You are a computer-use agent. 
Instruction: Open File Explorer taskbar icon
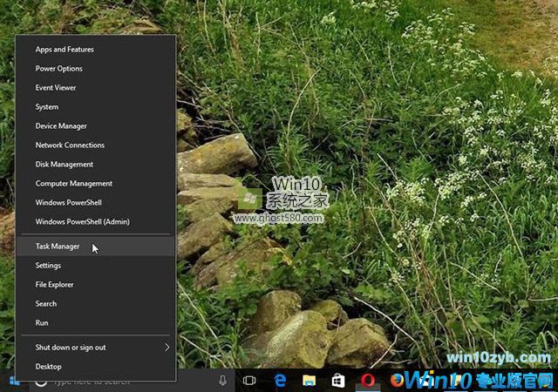tap(309, 381)
